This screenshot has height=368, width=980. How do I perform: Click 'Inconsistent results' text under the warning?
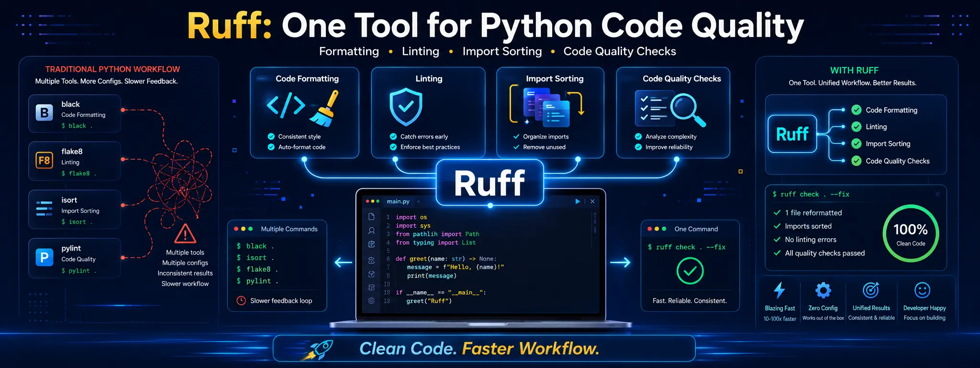click(185, 273)
